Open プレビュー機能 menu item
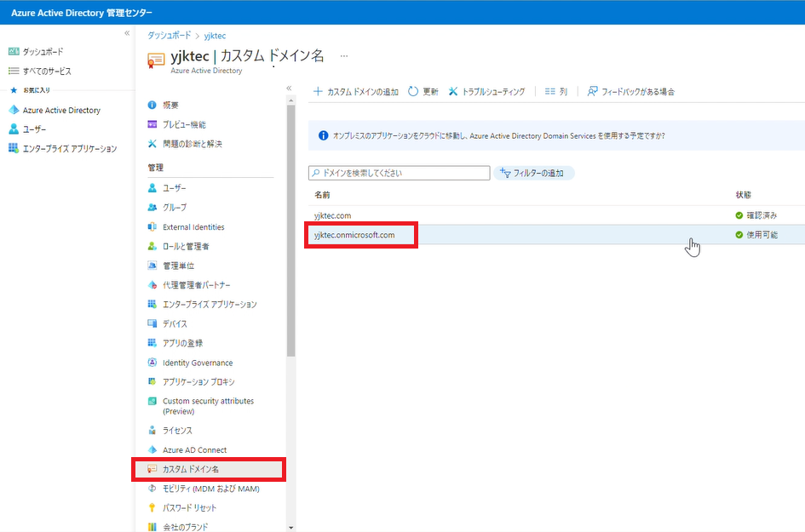The image size is (805, 532). [x=184, y=124]
